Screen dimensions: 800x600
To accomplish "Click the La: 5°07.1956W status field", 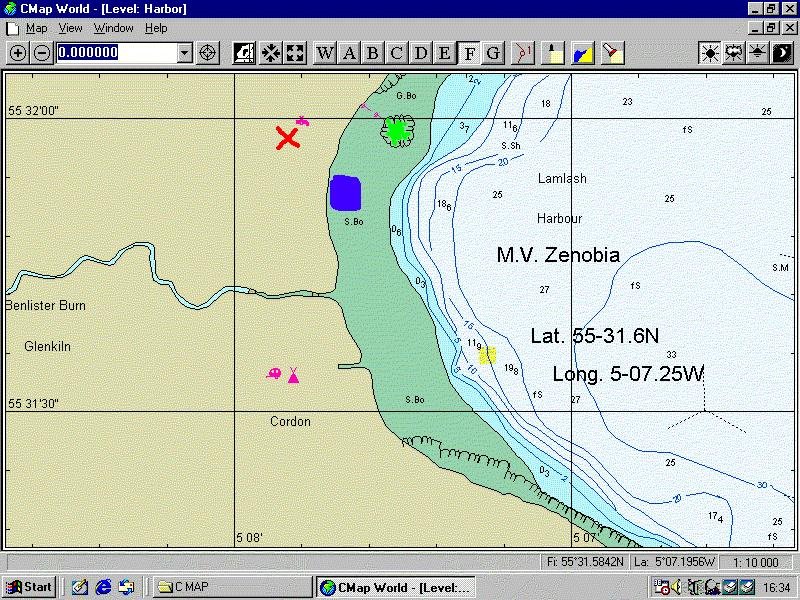I will [674, 562].
